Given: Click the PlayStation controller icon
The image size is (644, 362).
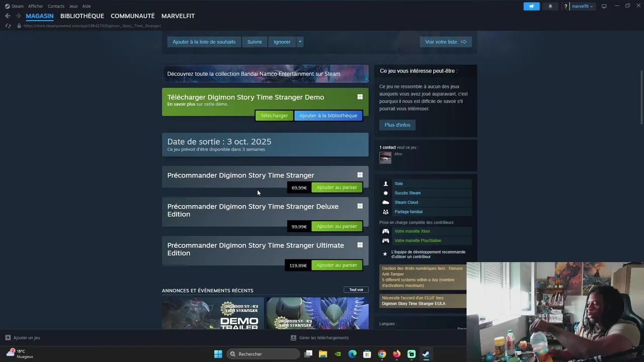Looking at the screenshot, I should (385, 241).
